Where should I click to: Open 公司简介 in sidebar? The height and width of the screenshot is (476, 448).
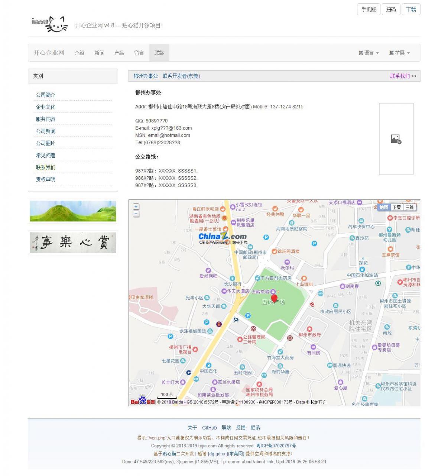coord(45,95)
